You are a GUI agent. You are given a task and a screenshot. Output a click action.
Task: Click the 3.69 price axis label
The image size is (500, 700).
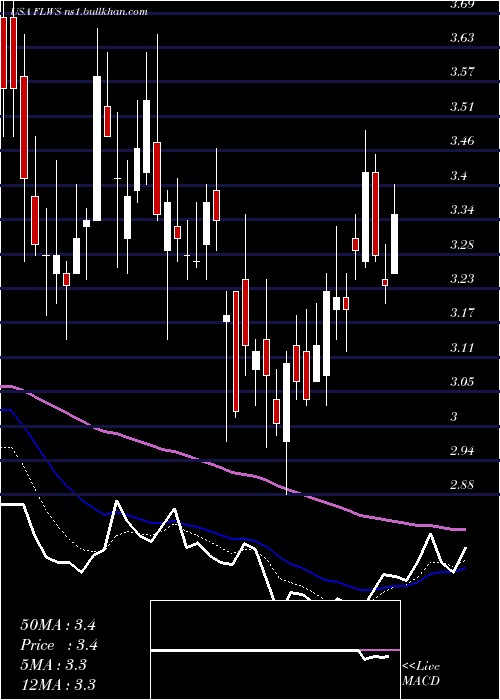tap(462, 5)
